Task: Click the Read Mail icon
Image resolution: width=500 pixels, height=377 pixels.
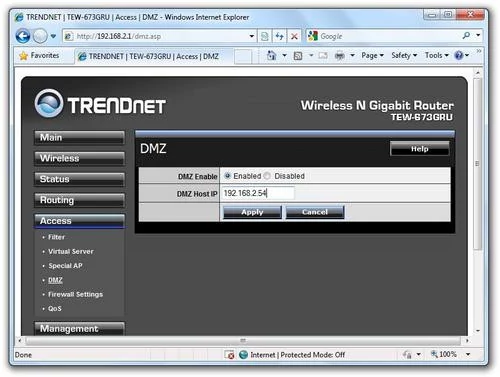Action: coord(323,56)
